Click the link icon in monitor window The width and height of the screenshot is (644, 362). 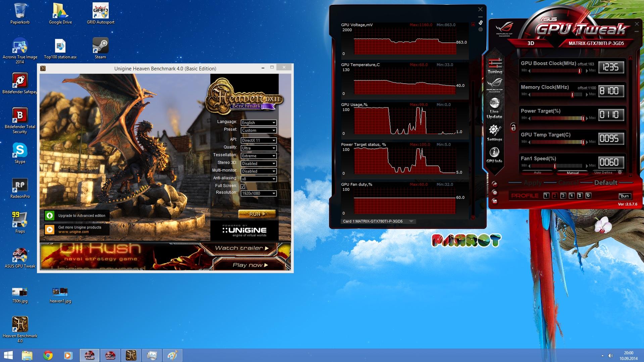coord(481,22)
